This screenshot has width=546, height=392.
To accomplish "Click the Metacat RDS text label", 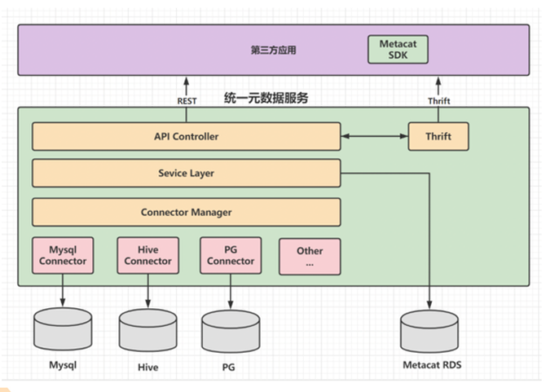I will click(431, 365).
